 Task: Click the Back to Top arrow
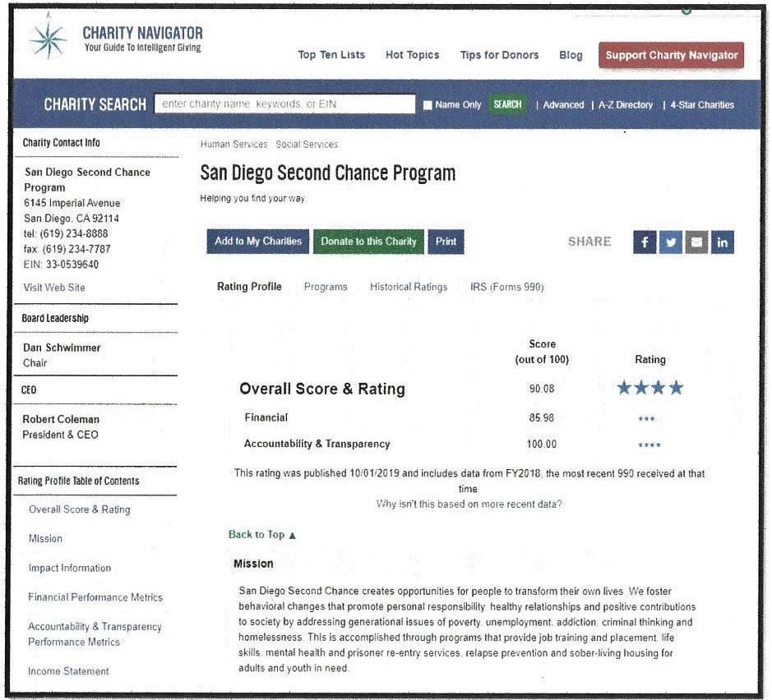click(x=292, y=535)
